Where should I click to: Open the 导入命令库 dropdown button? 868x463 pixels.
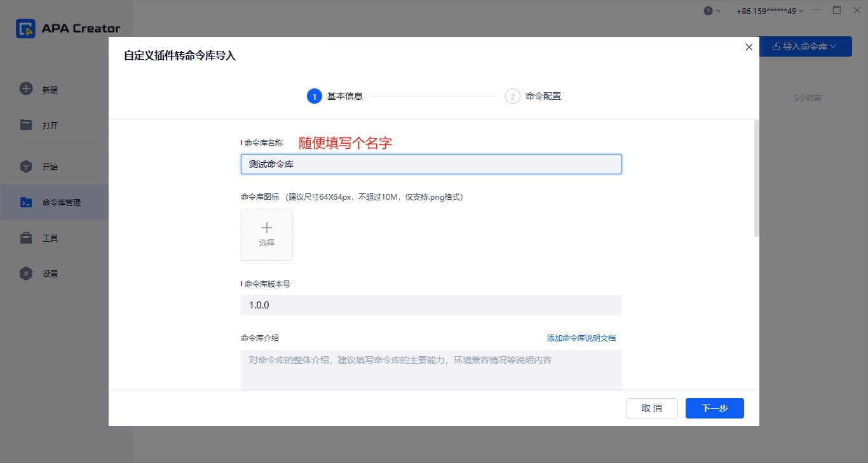tap(805, 46)
